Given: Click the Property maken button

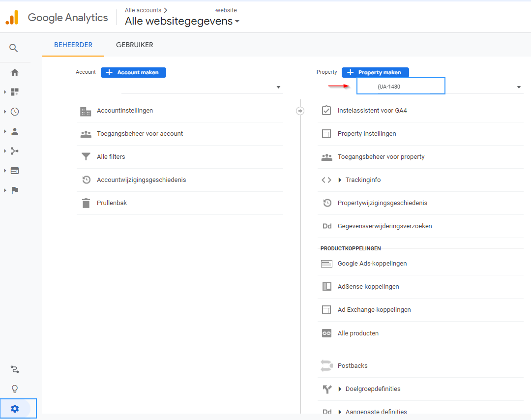Looking at the screenshot, I should (x=375, y=72).
